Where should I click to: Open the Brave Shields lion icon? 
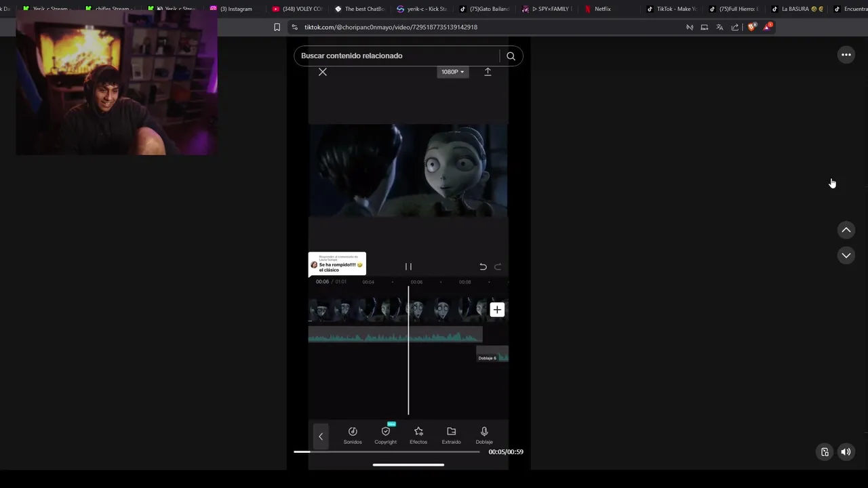click(751, 27)
